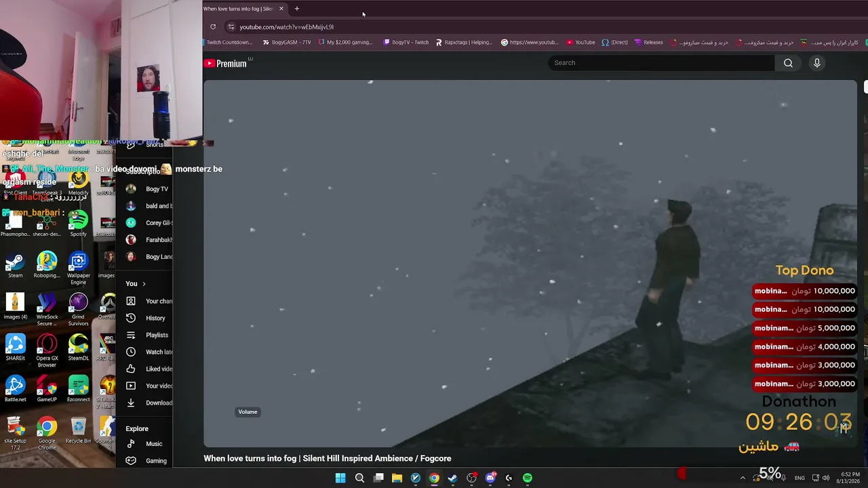Focus the address bar showing youtube.com URL
This screenshot has width=868, height=488.
[286, 27]
